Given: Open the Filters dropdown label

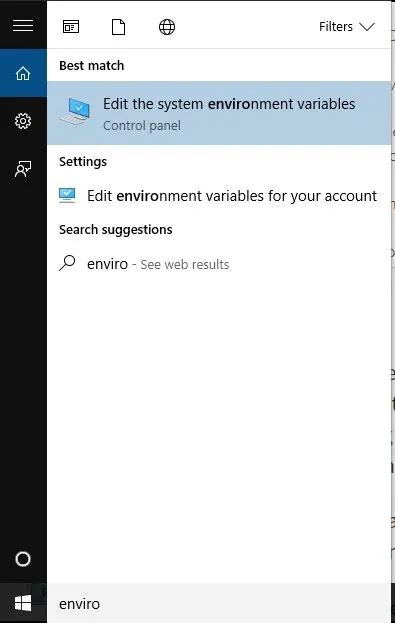Looking at the screenshot, I should point(336,27).
